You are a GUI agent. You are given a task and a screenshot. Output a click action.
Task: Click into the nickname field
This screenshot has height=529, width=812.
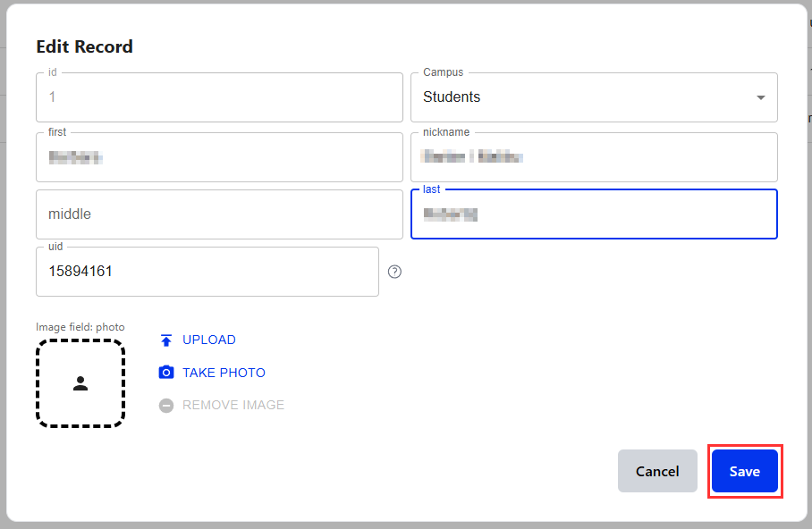[594, 158]
